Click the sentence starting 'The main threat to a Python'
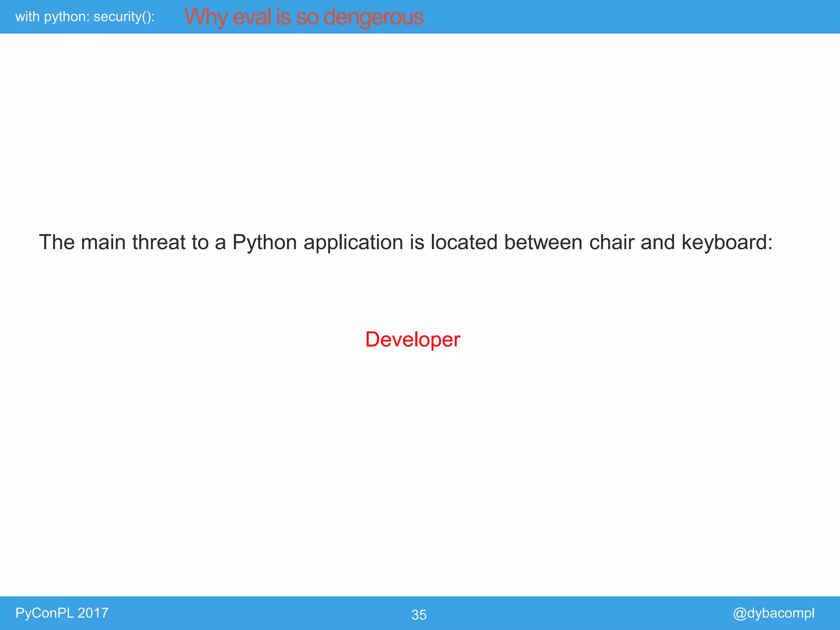The height and width of the screenshot is (630, 840). pyautogui.click(x=406, y=242)
